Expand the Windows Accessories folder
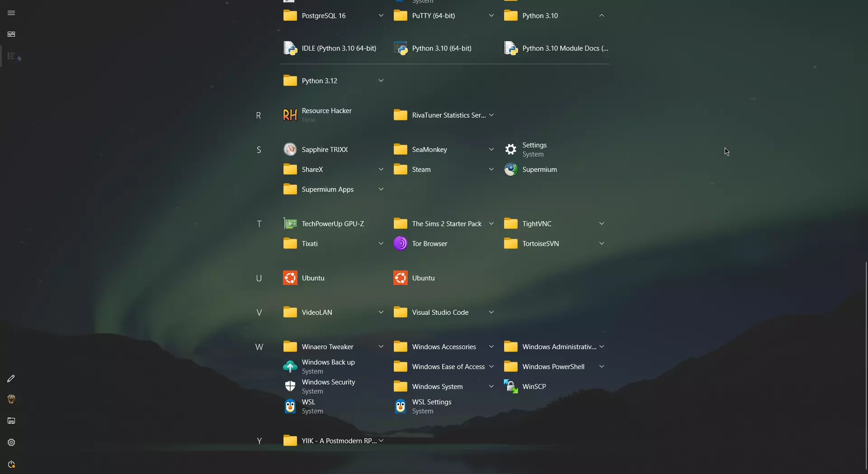Screen dimensions: 868x474 click(x=444, y=346)
